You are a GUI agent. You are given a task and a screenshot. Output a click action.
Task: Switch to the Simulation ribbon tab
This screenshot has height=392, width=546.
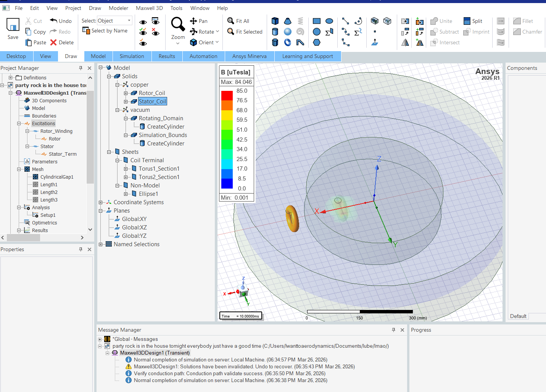tap(132, 56)
